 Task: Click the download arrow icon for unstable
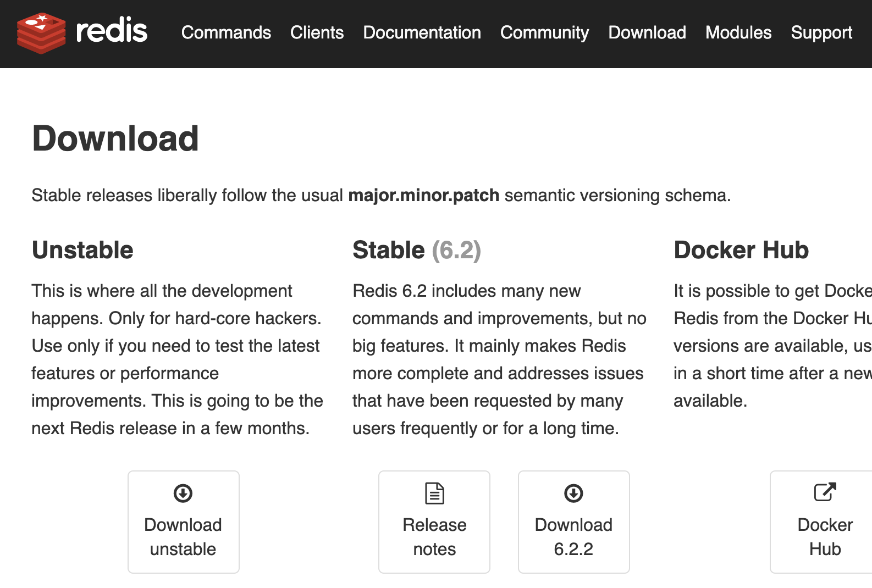183,493
